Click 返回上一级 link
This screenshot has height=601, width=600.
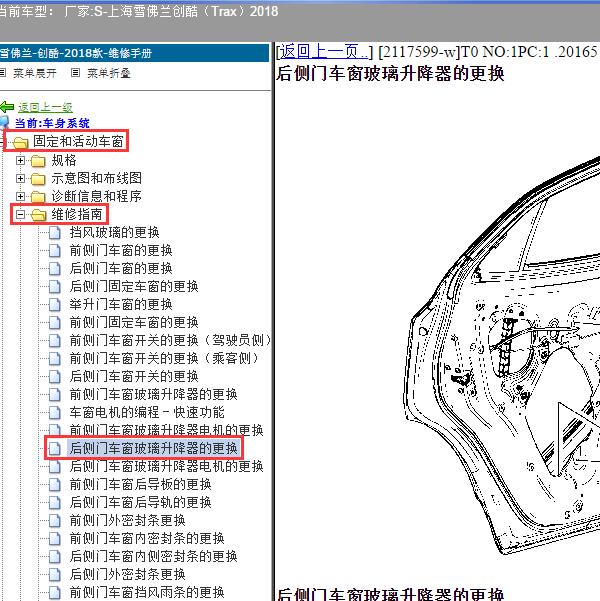(x=45, y=107)
